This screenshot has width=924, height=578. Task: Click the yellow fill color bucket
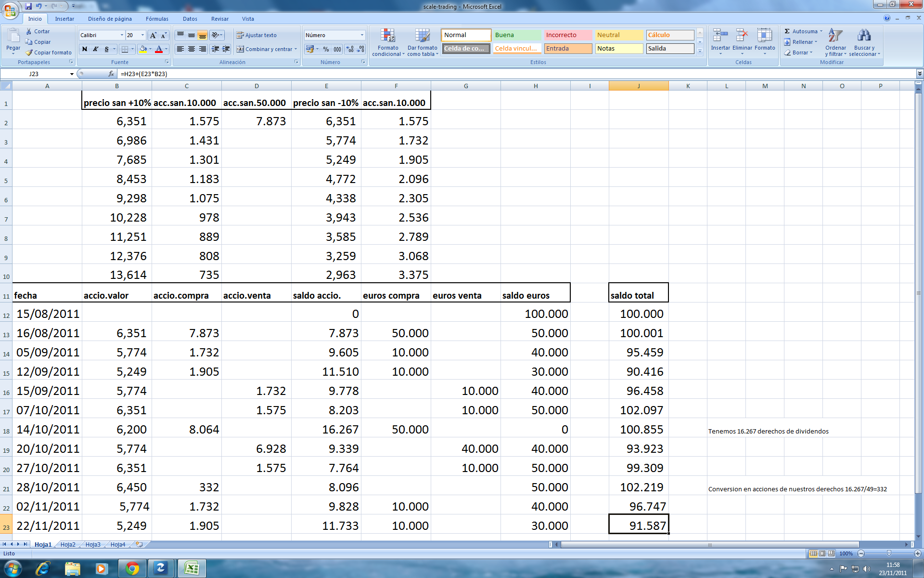pyautogui.click(x=142, y=49)
